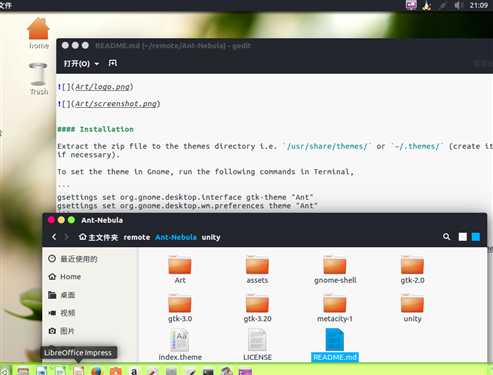Click the 文件 menu in the top panel
493x375 pixels.
(x=6, y=5)
